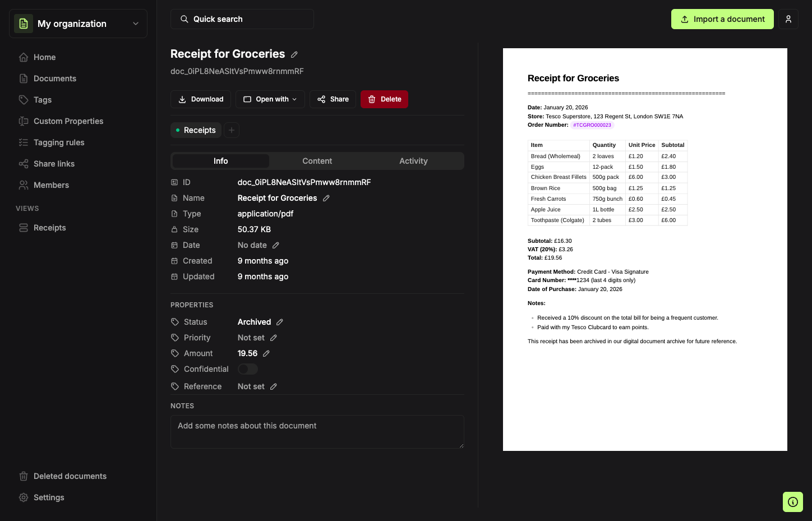
Task: Open the user account icon
Action: click(x=788, y=19)
